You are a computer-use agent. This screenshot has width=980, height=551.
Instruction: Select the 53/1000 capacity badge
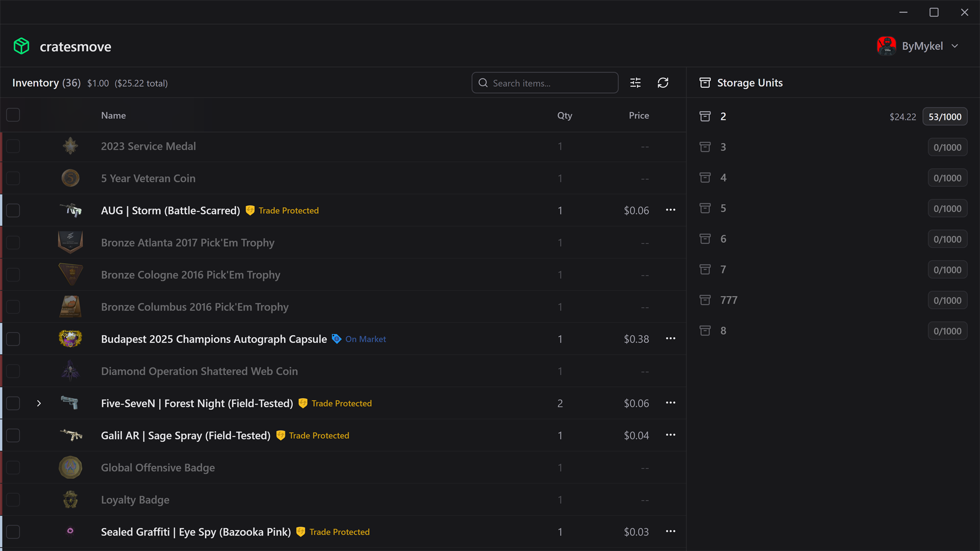[x=945, y=117]
